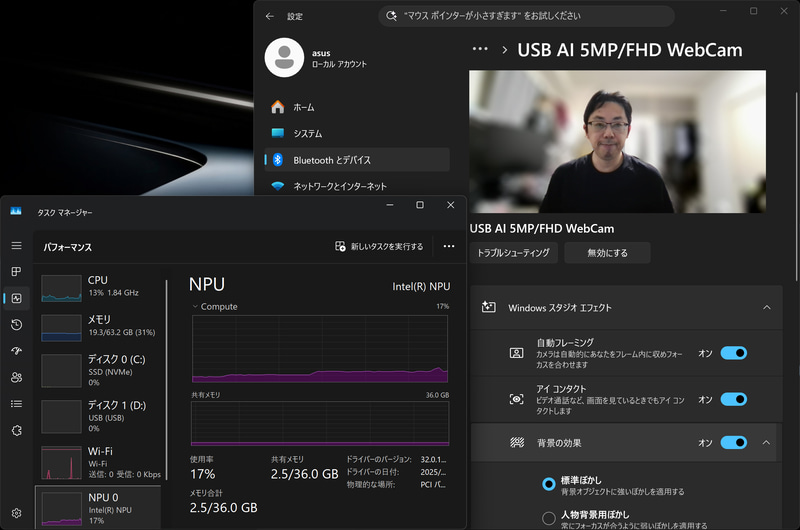Select NPU 0 in the performance list
800x530 pixels.
pos(100,508)
